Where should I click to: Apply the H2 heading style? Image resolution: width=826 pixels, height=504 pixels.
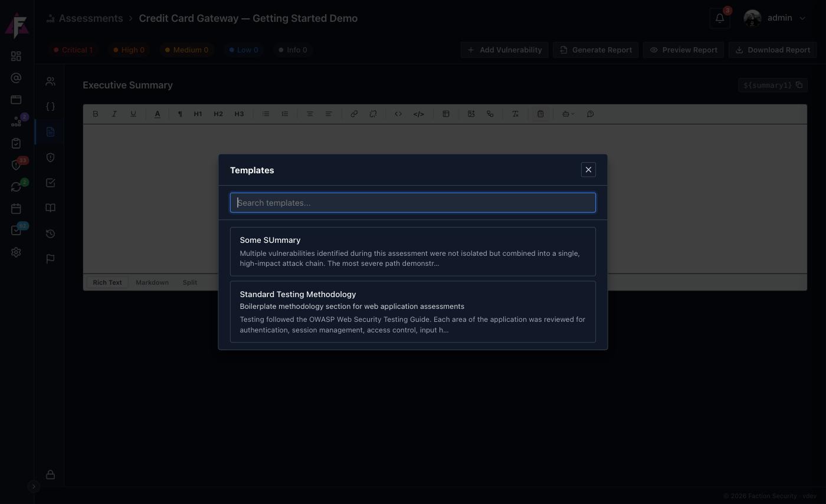point(218,114)
